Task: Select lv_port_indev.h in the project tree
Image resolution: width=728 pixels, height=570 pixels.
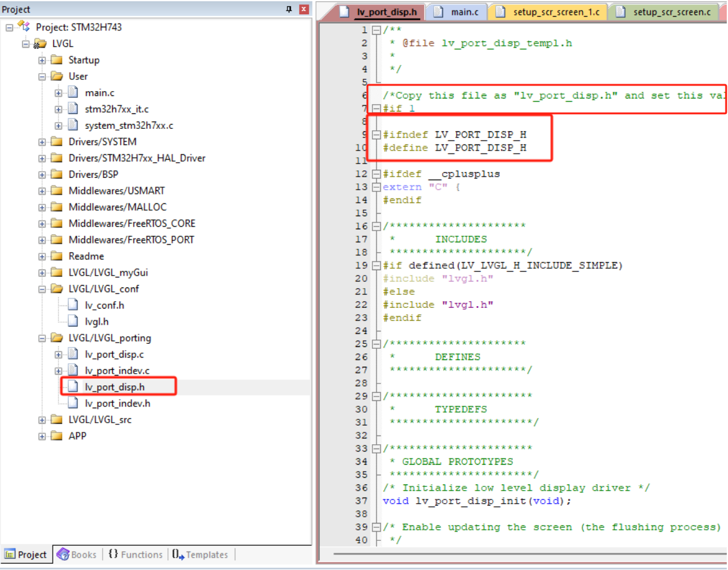Action: pos(118,403)
